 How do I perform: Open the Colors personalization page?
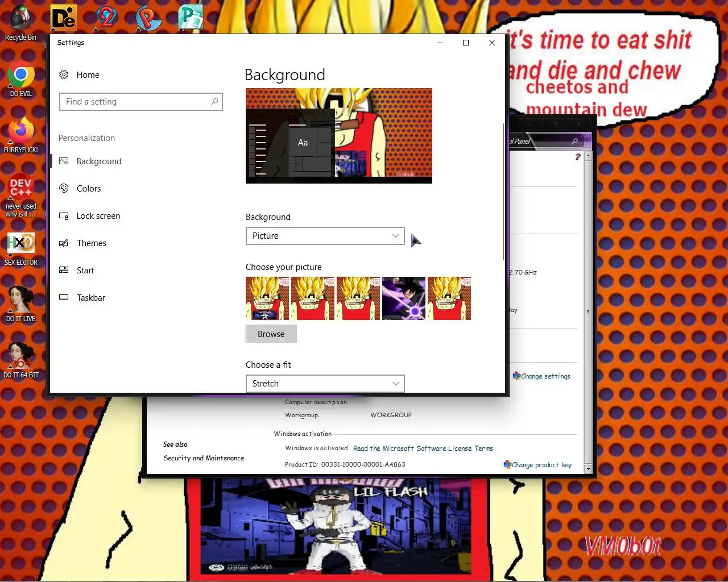pyautogui.click(x=89, y=189)
